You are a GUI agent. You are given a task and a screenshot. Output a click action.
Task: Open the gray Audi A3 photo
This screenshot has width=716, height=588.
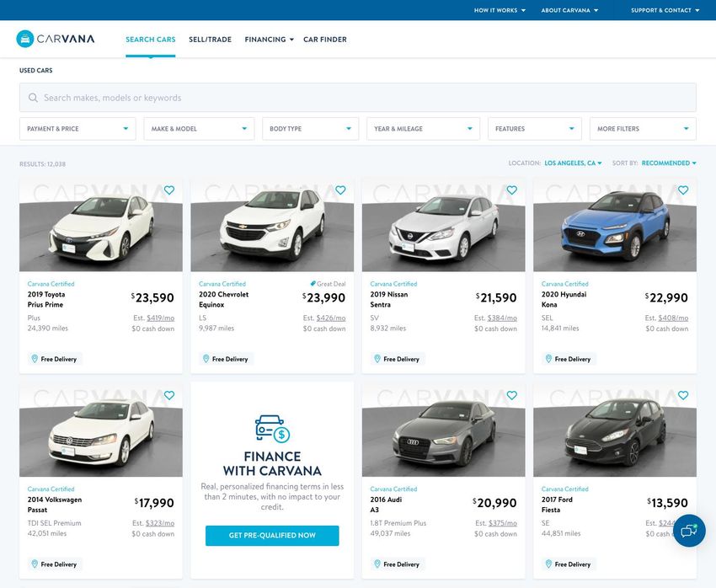[x=443, y=430]
